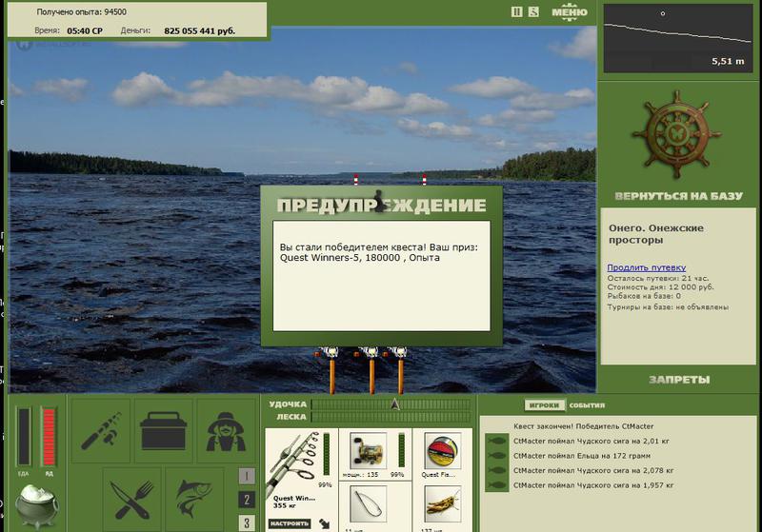Click 'Рыбаков на базе: 0' text

(x=644, y=296)
